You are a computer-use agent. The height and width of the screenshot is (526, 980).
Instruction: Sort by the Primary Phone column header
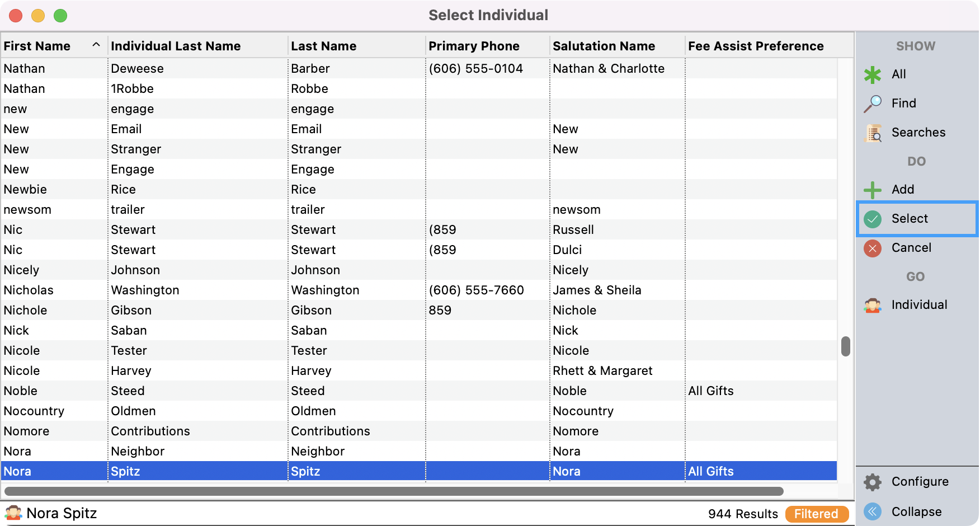474,46
